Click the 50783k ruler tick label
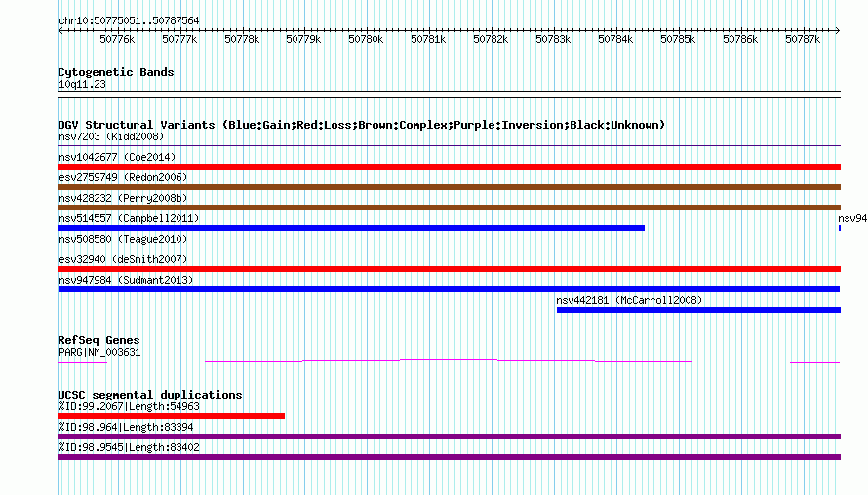Screen dimensions: 868x495 point(552,40)
